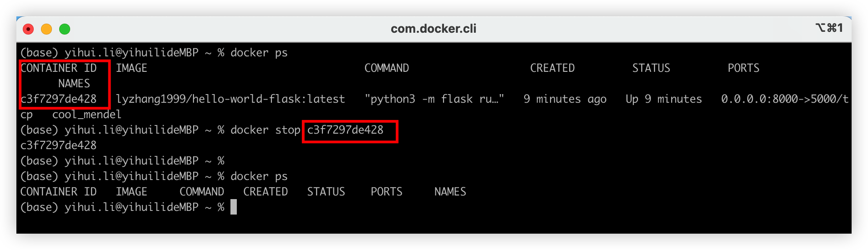The image size is (868, 250).
Task: Click the "python3 -m flask ru…" command text
Action: click(x=434, y=99)
